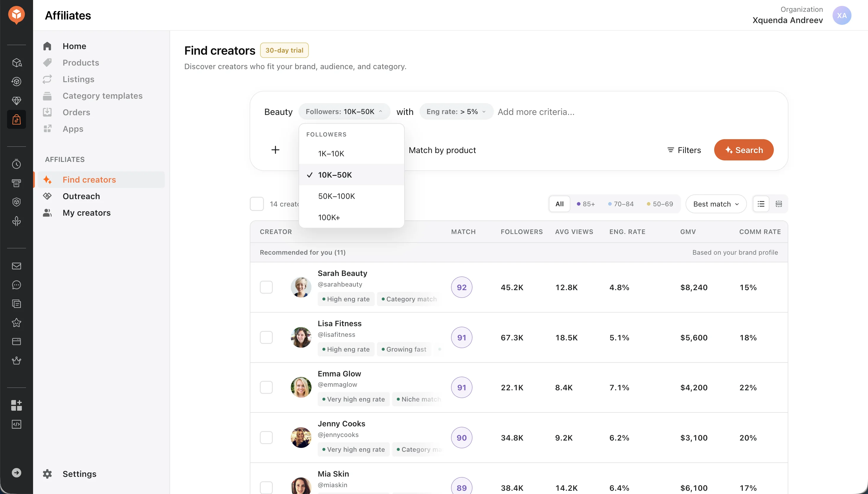Open the archive box icon in the dark rail
The width and height of the screenshot is (868, 494).
(x=16, y=183)
